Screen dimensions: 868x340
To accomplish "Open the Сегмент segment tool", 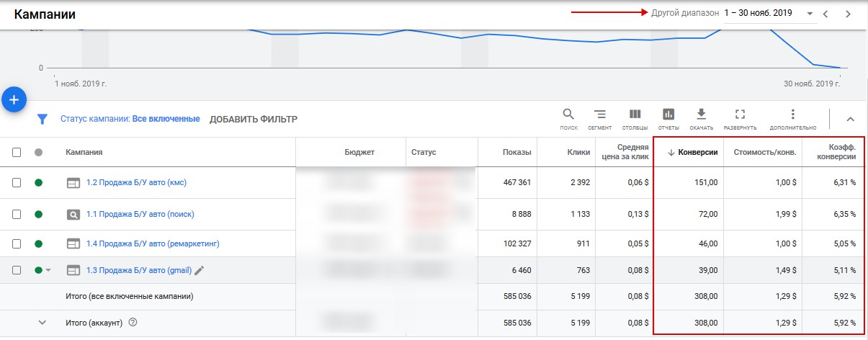I will (x=600, y=117).
